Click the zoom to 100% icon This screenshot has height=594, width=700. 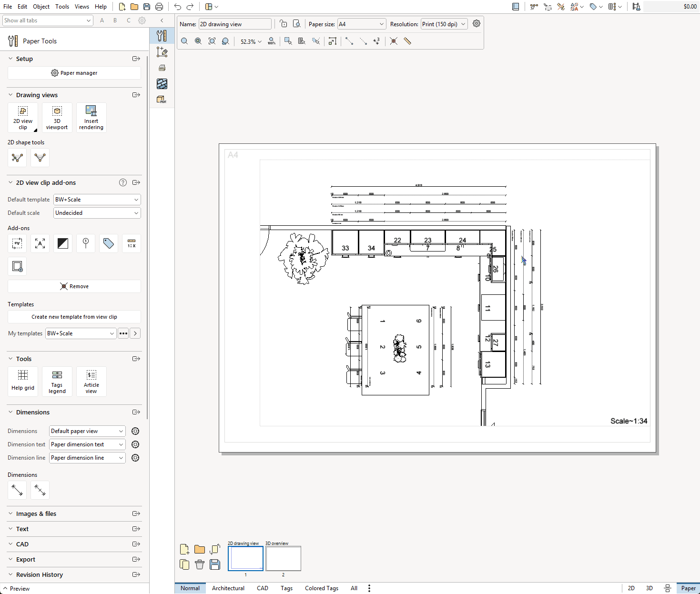pyautogui.click(x=272, y=41)
